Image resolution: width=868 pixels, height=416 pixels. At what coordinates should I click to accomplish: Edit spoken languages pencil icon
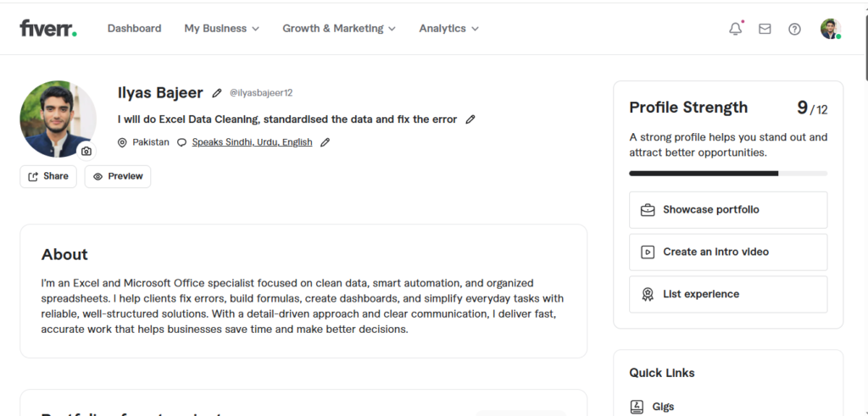pyautogui.click(x=325, y=142)
